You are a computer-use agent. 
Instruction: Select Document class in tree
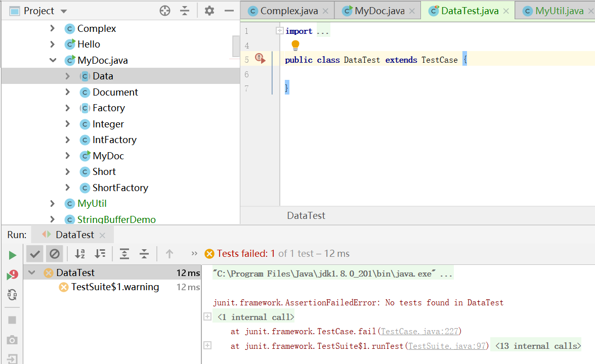(115, 92)
